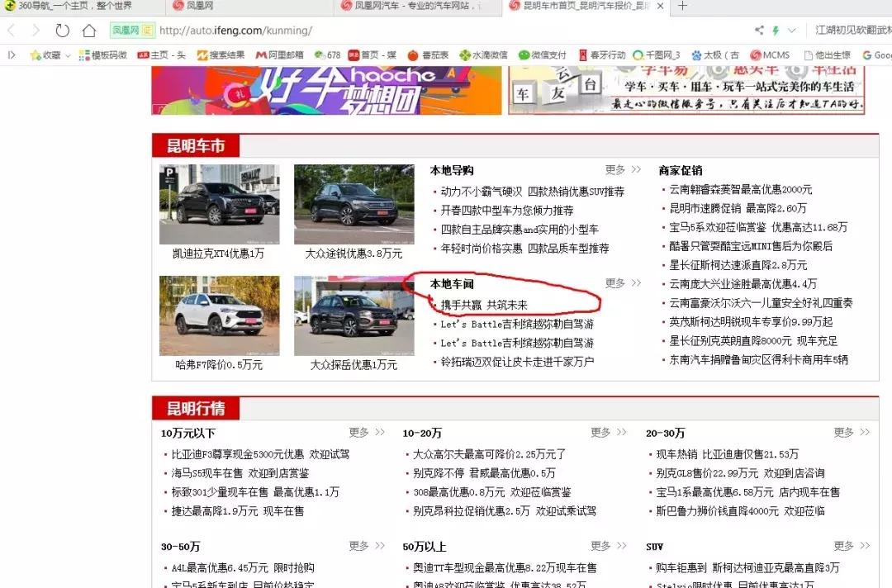Screen dimensions: 892x588
Task: Expand the bookmarks bar overflow arrow on the left
Action: (10, 55)
